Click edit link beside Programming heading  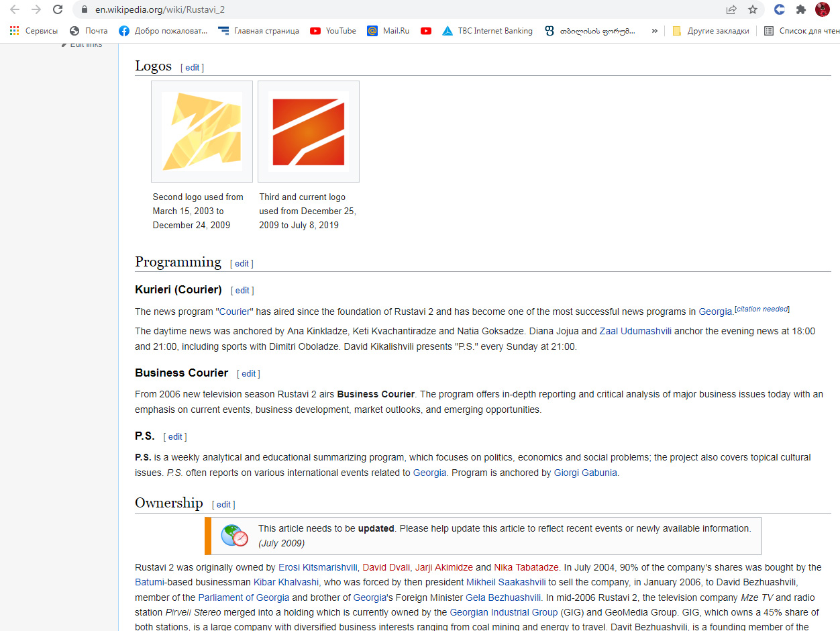click(x=242, y=263)
